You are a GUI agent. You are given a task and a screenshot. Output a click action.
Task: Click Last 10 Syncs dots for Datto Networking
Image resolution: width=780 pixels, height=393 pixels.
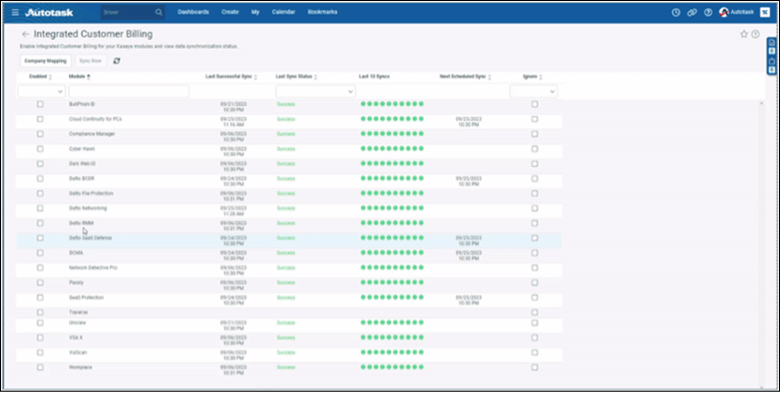coord(392,208)
